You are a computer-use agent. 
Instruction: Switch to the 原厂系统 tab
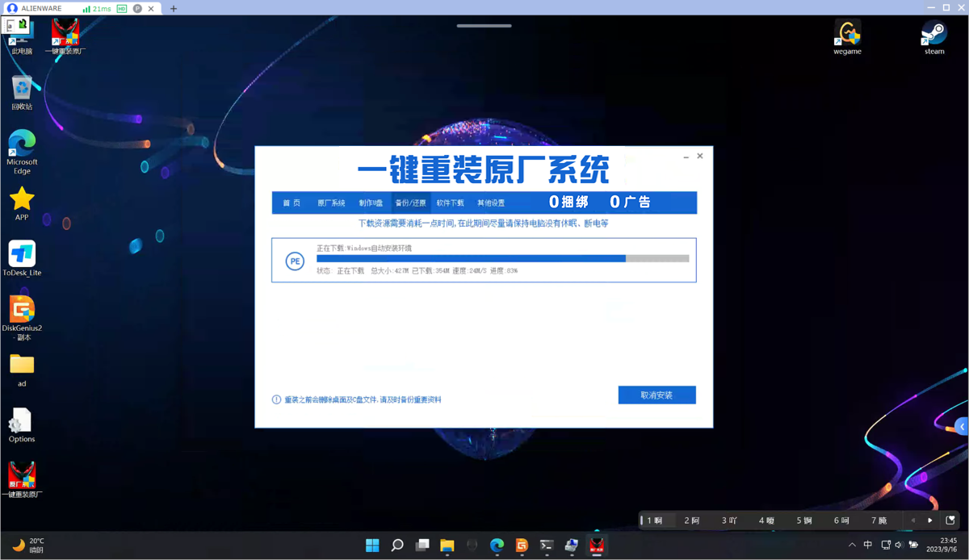(331, 203)
